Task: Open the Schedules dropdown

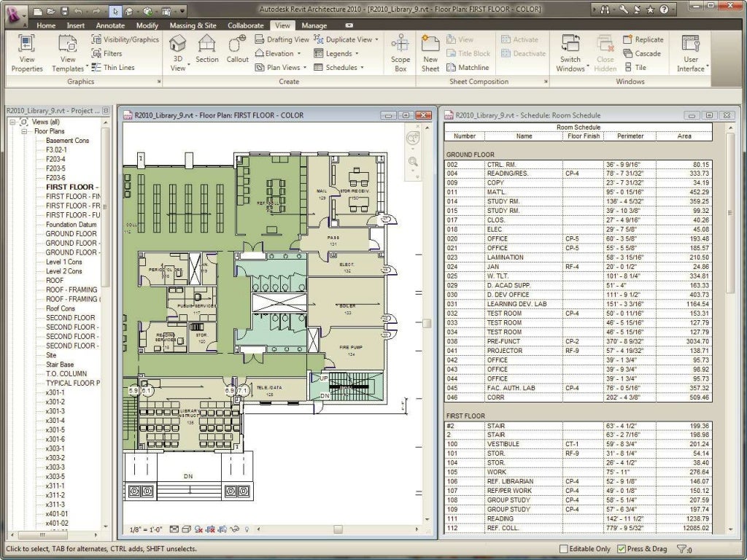Action: pos(338,68)
